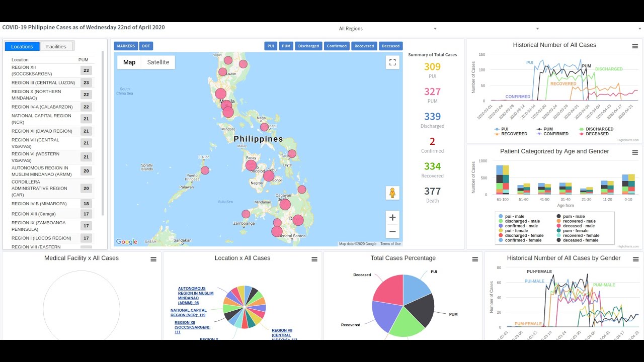Toggle 'deceased - female' legend item
This screenshot has height=362, width=644.
(578, 240)
